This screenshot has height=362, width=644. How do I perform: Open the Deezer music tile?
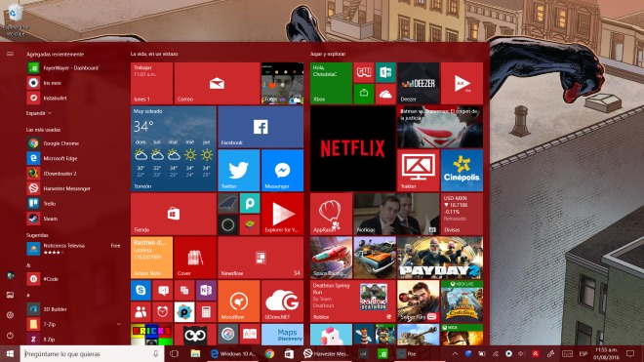pos(418,83)
